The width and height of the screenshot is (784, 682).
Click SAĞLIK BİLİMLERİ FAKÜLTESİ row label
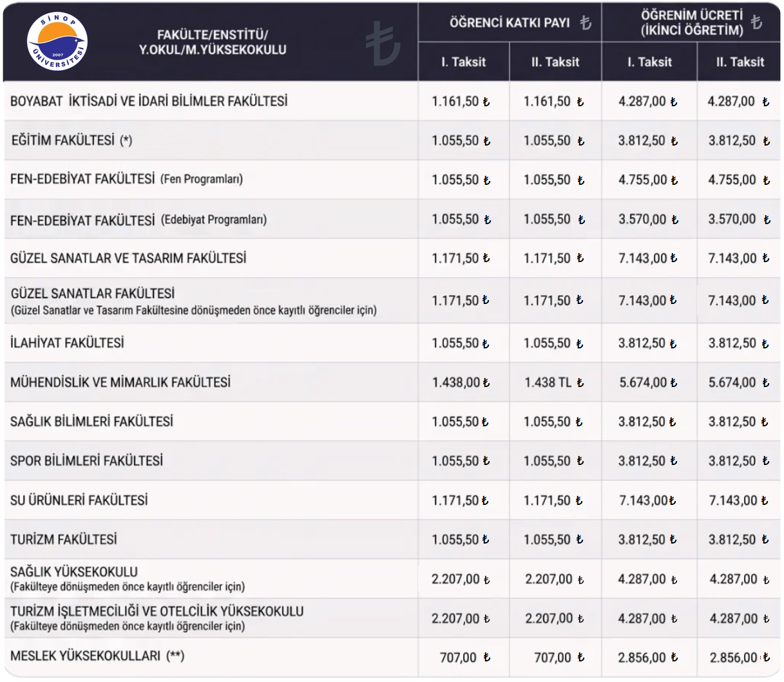[91, 422]
